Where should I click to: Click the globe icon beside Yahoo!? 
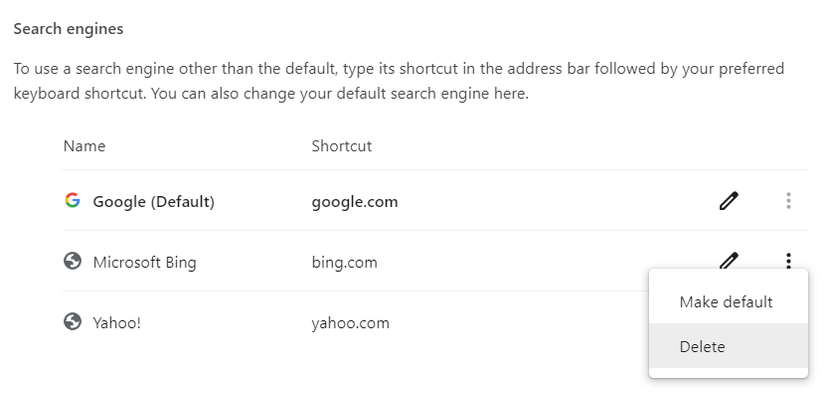click(72, 322)
